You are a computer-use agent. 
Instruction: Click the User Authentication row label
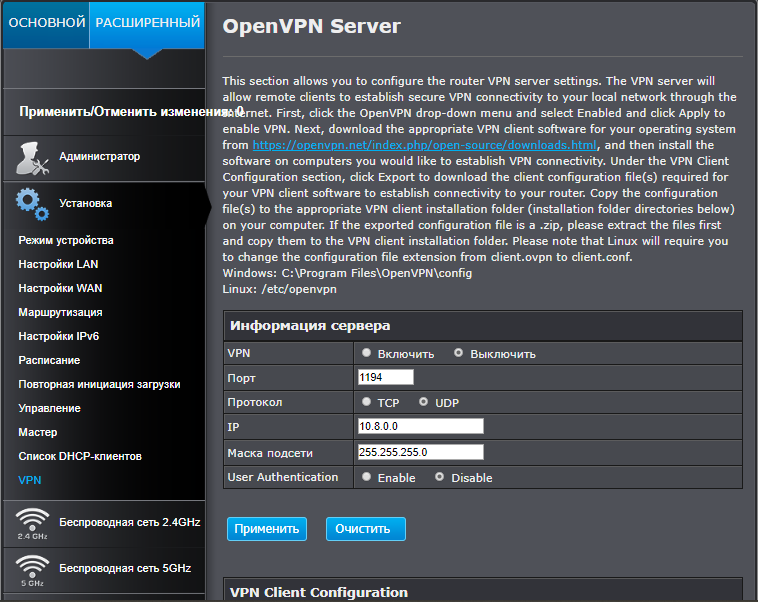tap(283, 477)
